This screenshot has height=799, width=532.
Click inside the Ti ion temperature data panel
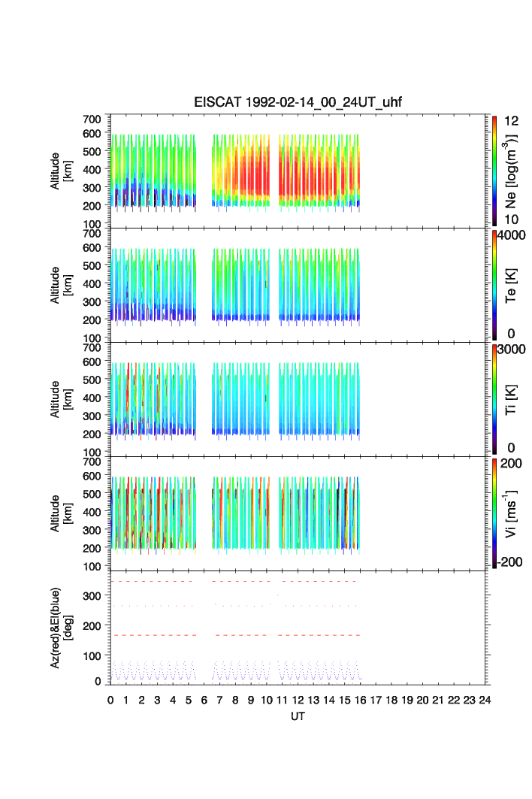point(298,400)
